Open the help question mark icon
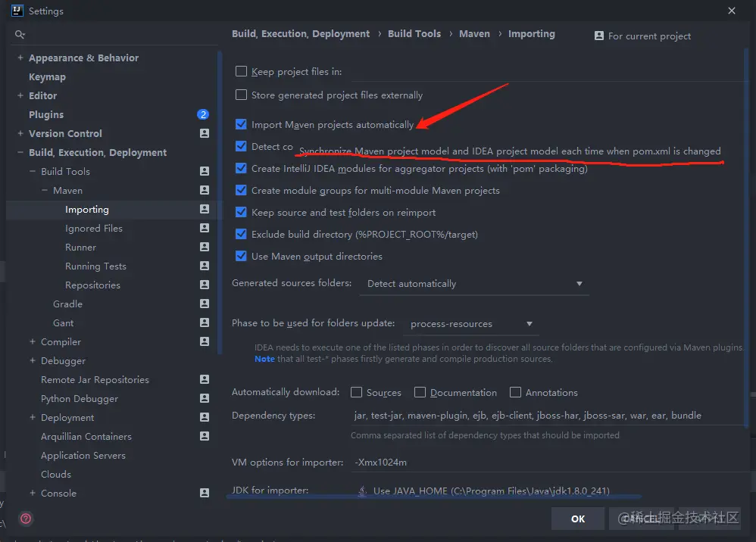This screenshot has width=756, height=542. (x=26, y=519)
